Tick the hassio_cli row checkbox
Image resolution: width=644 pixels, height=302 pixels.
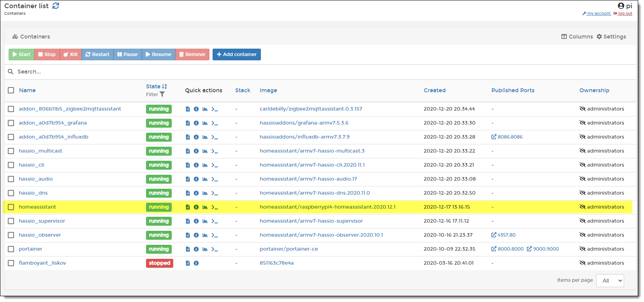pyautogui.click(x=11, y=165)
